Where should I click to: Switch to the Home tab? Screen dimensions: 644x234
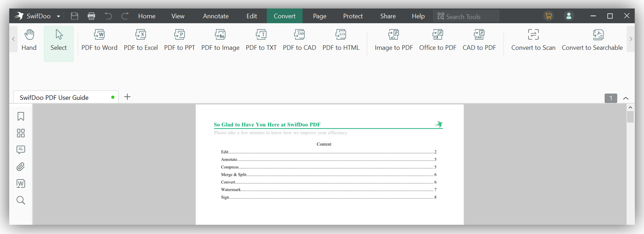tap(147, 16)
